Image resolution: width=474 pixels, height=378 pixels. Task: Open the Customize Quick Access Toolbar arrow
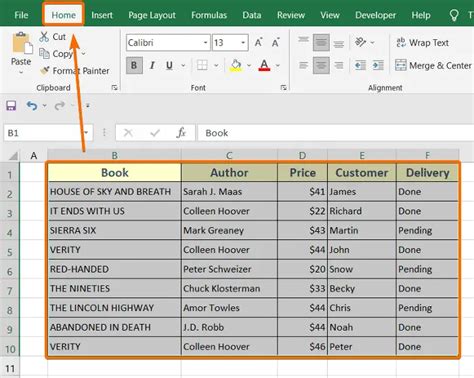pos(88,106)
